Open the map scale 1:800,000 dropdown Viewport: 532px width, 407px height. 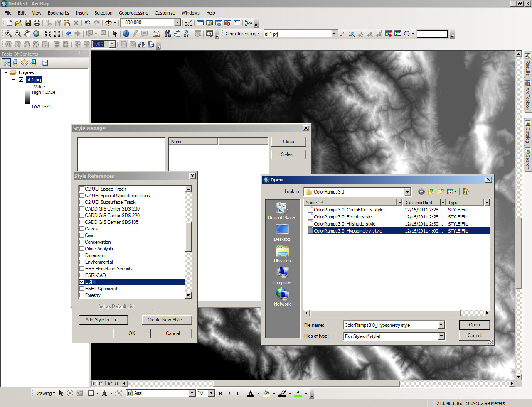point(177,23)
